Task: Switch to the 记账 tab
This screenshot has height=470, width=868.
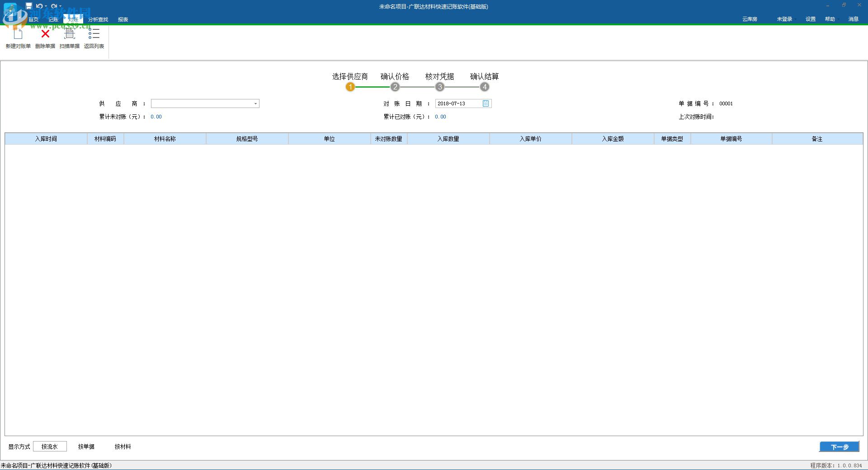Action: (53, 19)
